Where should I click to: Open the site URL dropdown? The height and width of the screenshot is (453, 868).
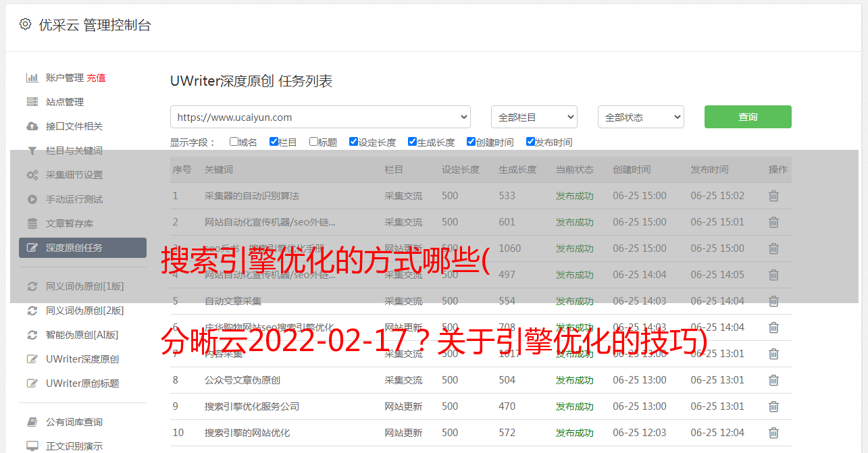click(320, 117)
